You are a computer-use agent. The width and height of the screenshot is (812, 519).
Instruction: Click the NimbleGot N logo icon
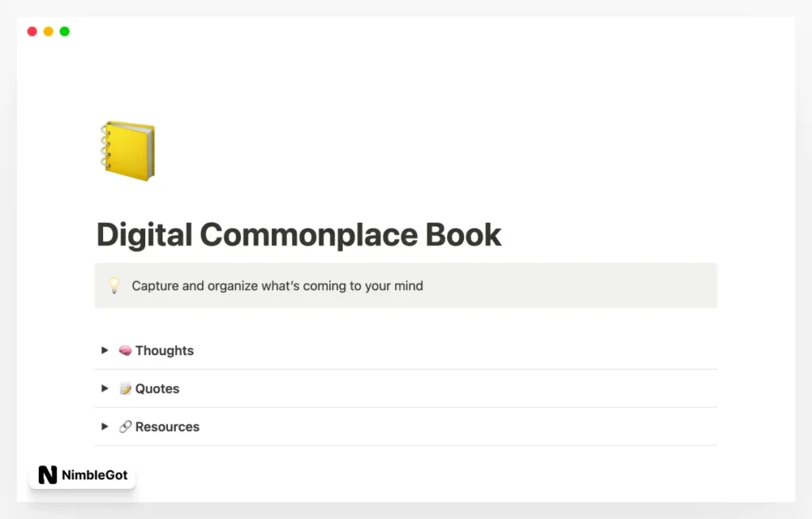coord(46,475)
